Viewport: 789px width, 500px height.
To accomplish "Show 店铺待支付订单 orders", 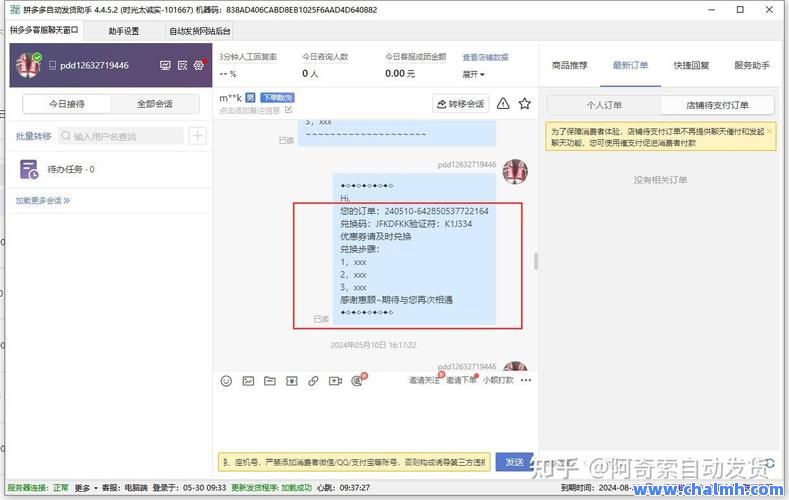I will [x=717, y=105].
